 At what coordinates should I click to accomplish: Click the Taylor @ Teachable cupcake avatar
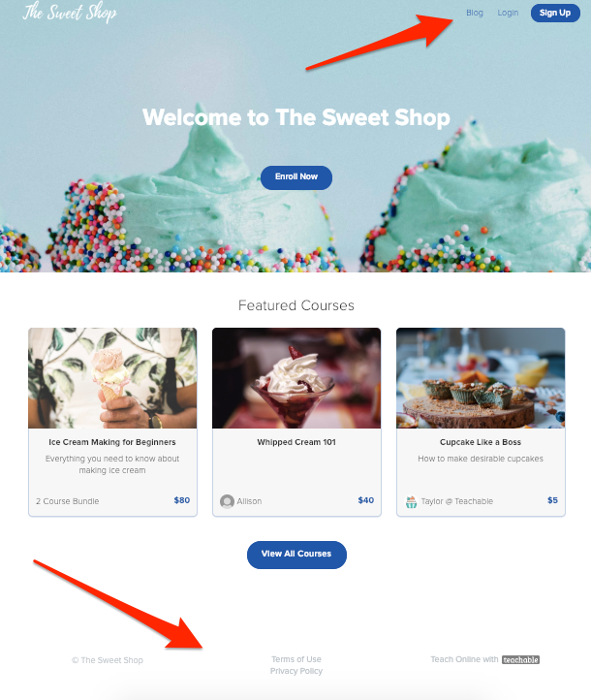point(411,501)
